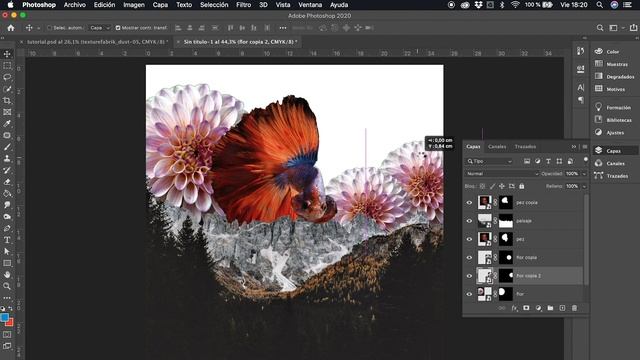The image size is (640, 360).
Task: Select the Horizontal Type tool
Action: tap(7, 240)
